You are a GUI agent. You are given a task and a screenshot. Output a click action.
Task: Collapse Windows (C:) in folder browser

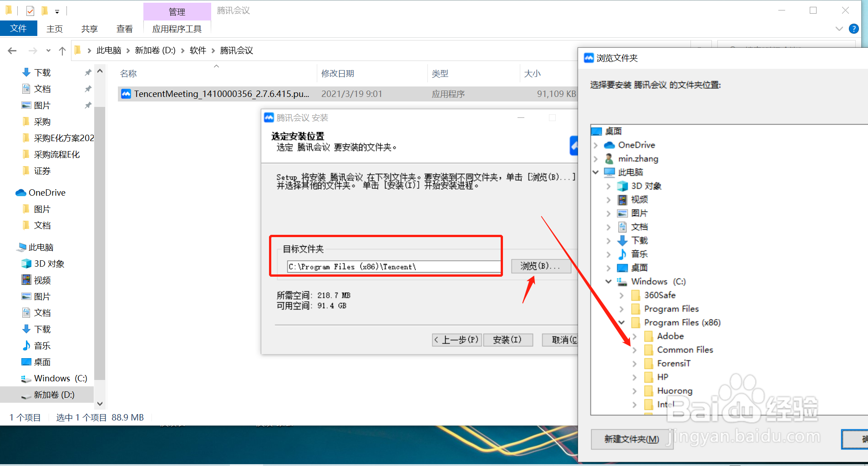[609, 281]
